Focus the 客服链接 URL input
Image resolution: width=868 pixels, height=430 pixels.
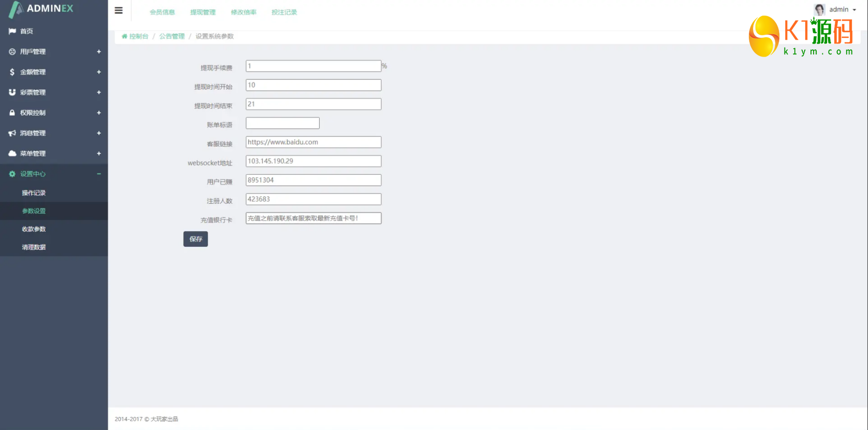(x=314, y=142)
